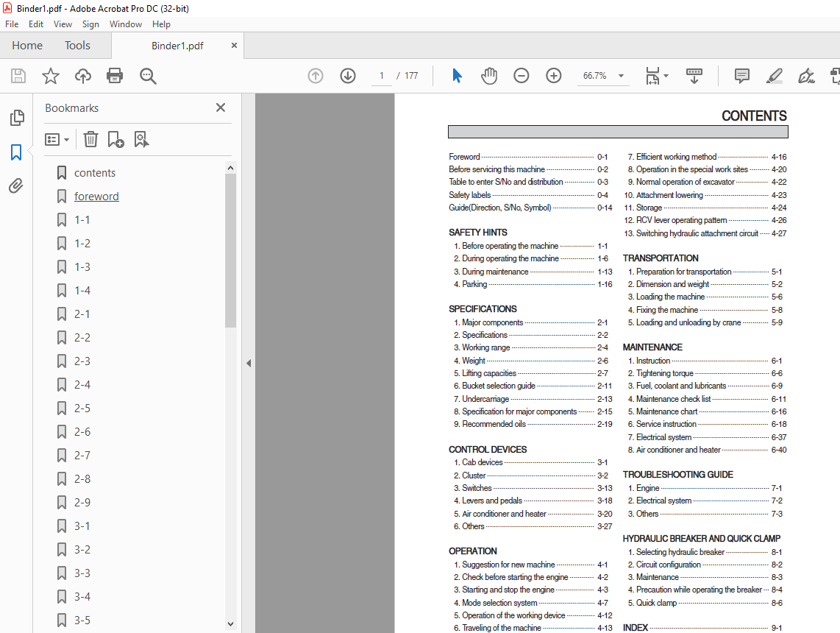Zoom in with plus button
The width and height of the screenshot is (840, 633).
[x=553, y=76]
